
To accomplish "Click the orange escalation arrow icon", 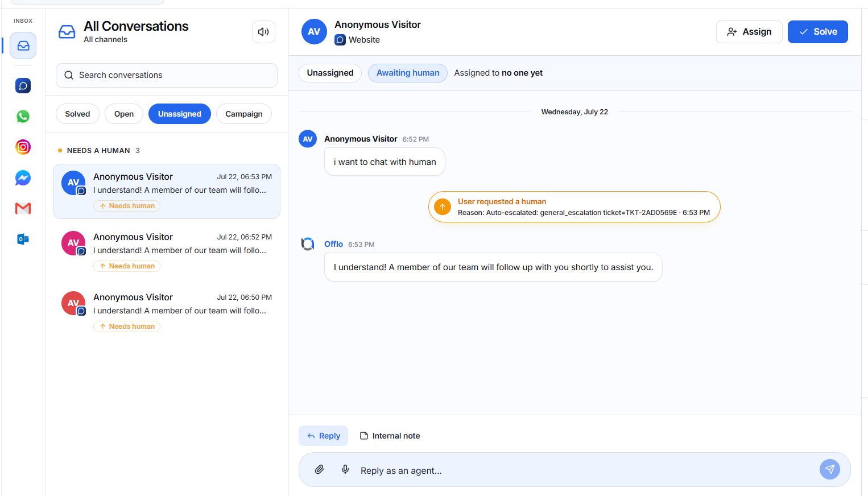I will [443, 206].
